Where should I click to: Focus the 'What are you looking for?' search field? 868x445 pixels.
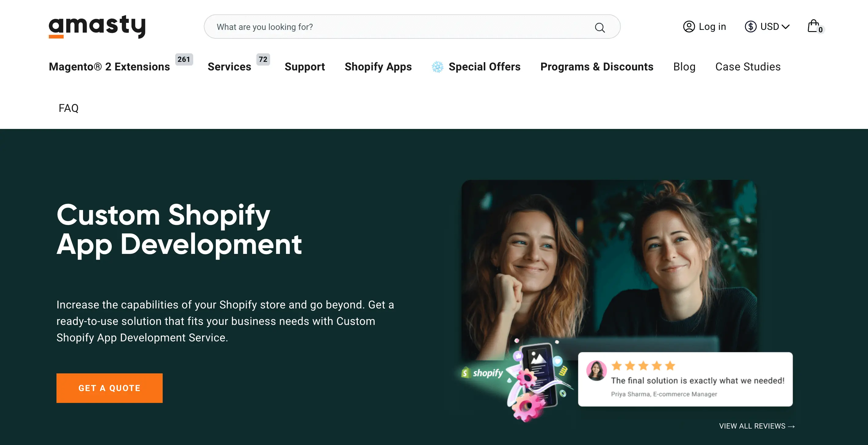pyautogui.click(x=401, y=27)
